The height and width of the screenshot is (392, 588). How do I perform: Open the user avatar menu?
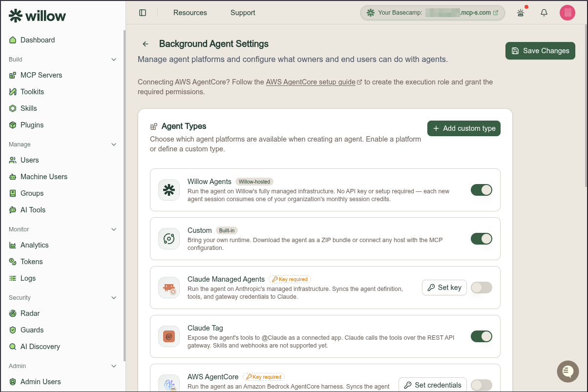click(x=567, y=13)
